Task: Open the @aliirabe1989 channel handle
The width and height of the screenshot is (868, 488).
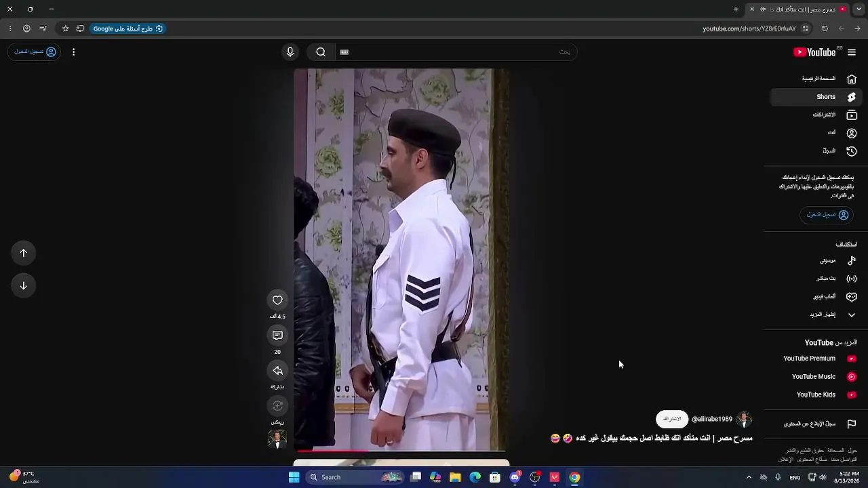Action: pos(712,419)
